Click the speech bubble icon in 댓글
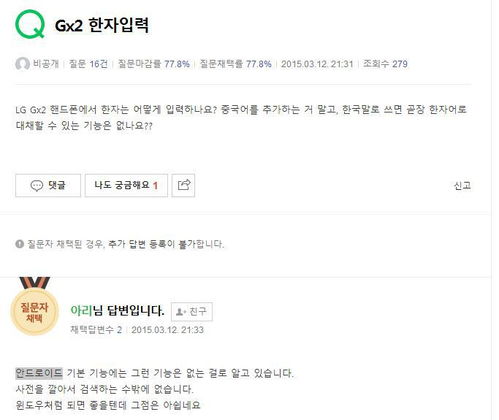This screenshot has width=499, height=420. pyautogui.click(x=37, y=185)
